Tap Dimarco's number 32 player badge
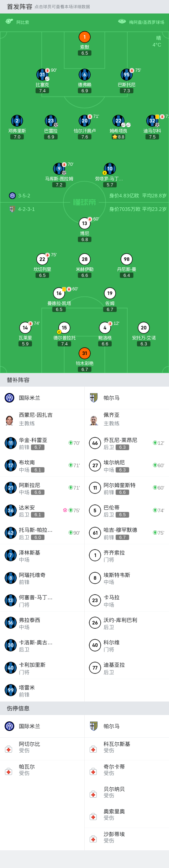The image size is (169, 868). [152, 121]
